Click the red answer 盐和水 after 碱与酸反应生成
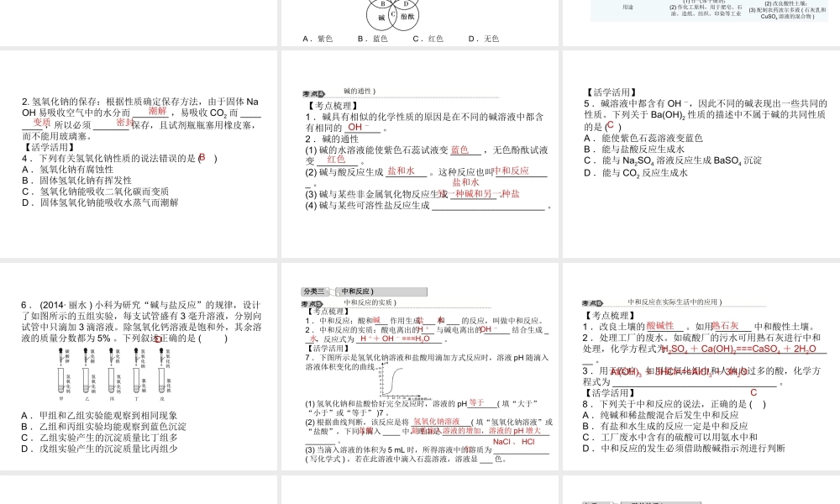 click(401, 171)
